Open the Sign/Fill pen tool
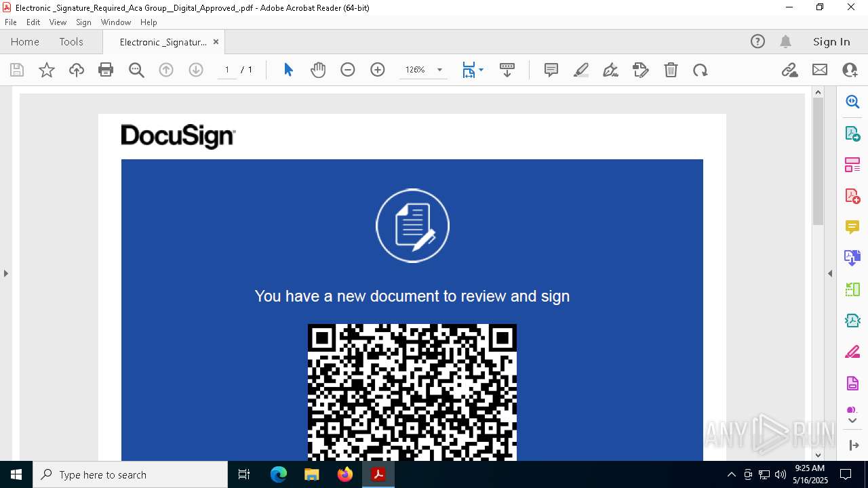868x488 pixels. click(x=610, y=70)
